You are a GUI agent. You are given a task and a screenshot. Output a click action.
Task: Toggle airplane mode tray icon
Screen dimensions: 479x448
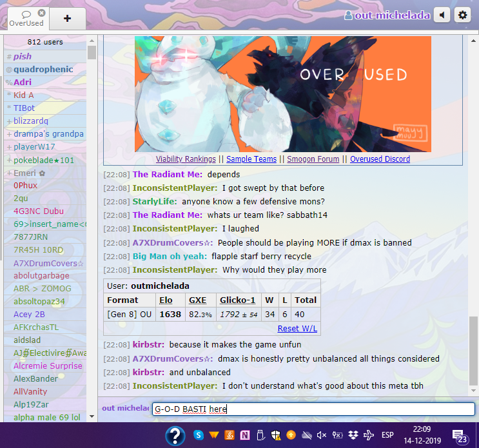369,435
